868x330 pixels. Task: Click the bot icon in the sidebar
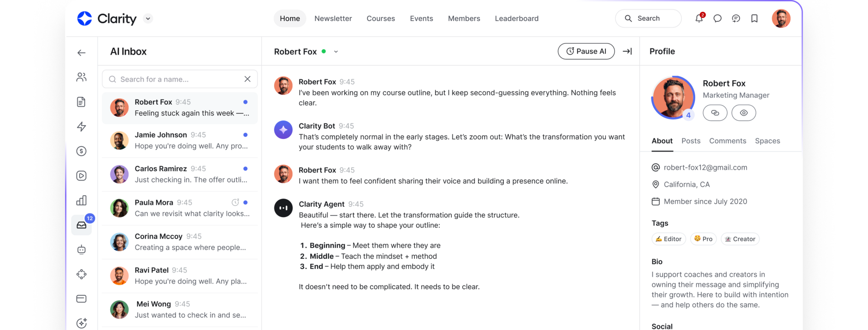click(81, 249)
